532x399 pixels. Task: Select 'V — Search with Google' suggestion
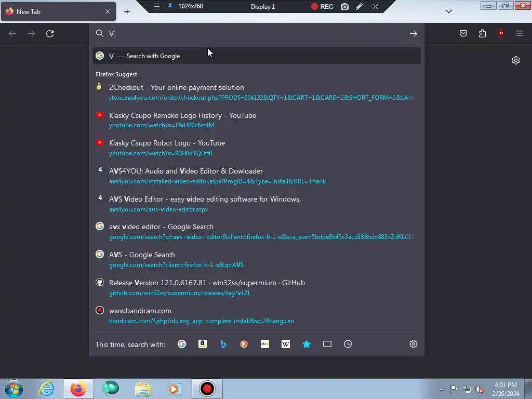[x=257, y=56]
